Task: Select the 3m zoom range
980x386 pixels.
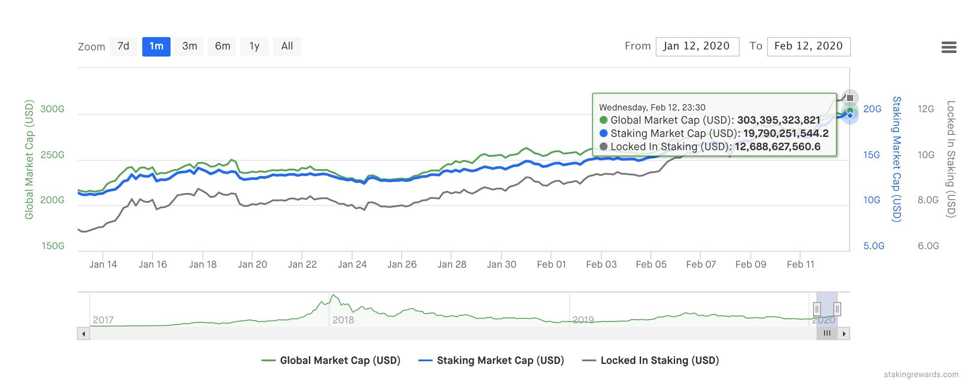Action: click(190, 46)
